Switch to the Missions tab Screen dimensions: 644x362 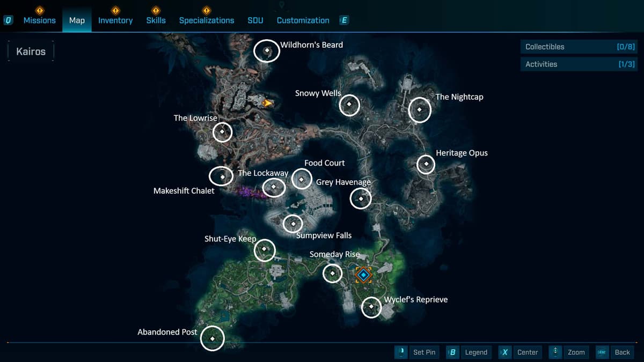click(39, 20)
